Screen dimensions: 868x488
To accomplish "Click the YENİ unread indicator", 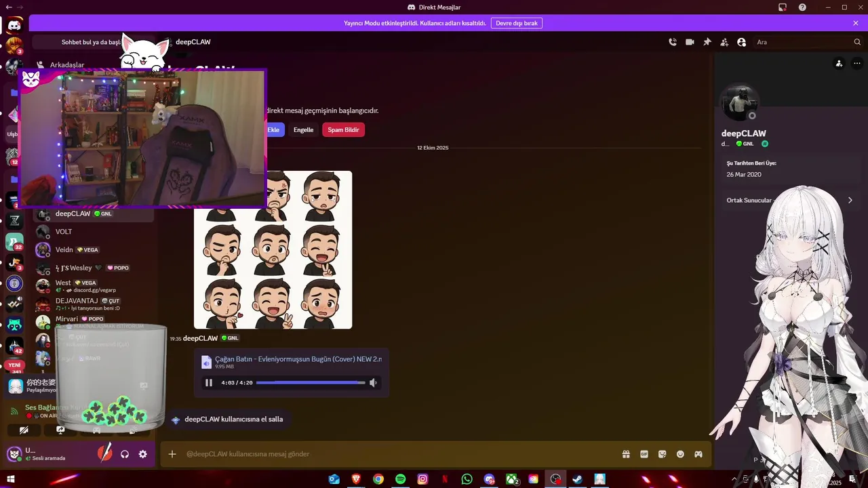I will (15, 365).
